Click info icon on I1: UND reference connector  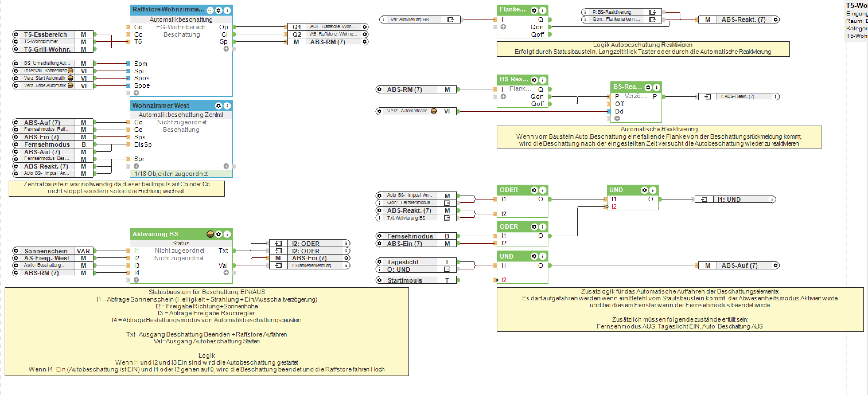click(x=772, y=199)
